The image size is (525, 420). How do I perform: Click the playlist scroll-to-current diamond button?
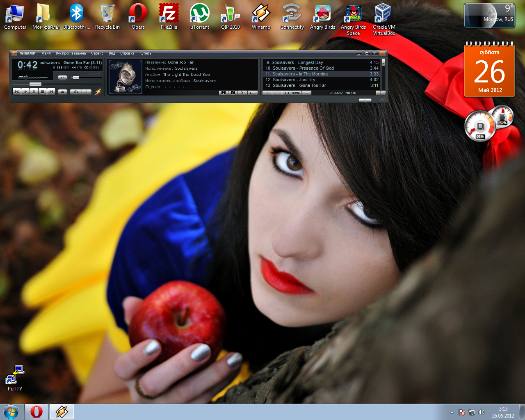pyautogui.click(x=381, y=93)
